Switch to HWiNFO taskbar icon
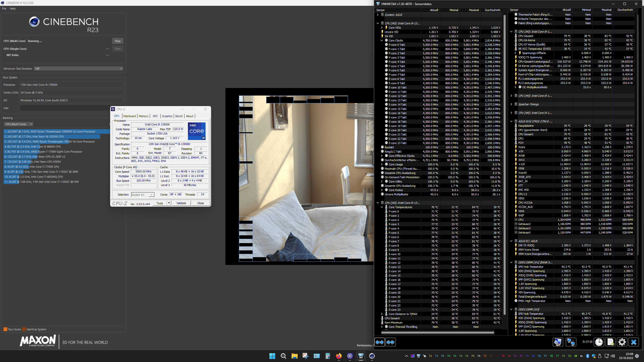 click(361, 356)
